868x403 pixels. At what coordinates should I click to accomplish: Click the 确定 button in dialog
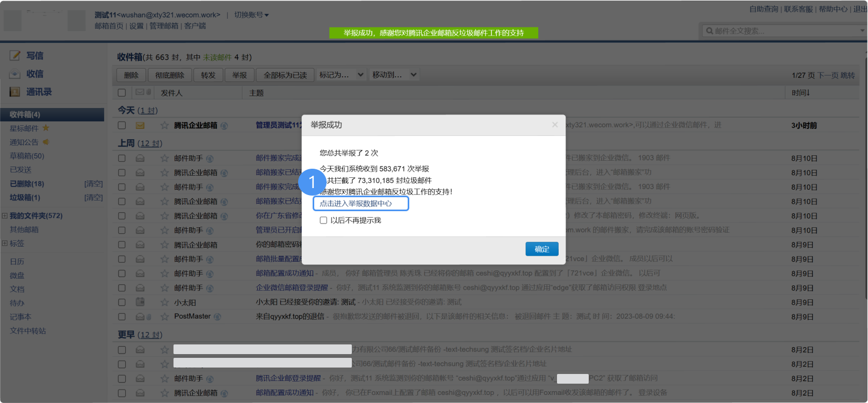(541, 249)
